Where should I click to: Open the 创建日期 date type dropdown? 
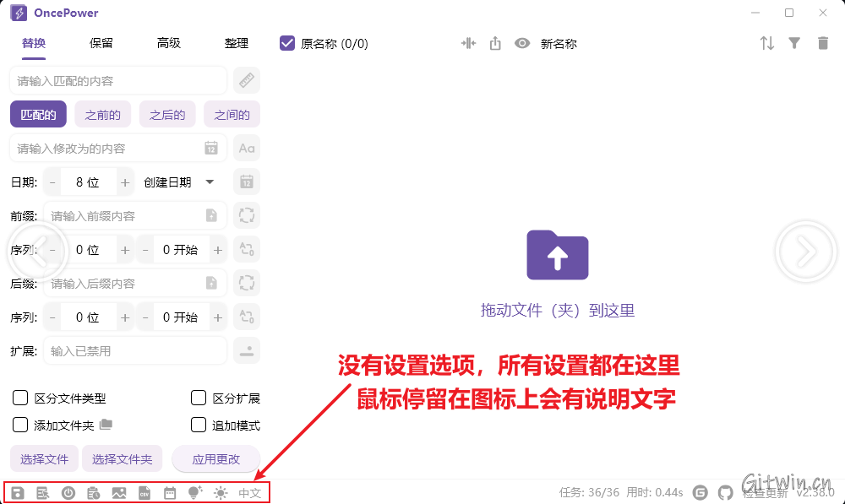pyautogui.click(x=179, y=182)
